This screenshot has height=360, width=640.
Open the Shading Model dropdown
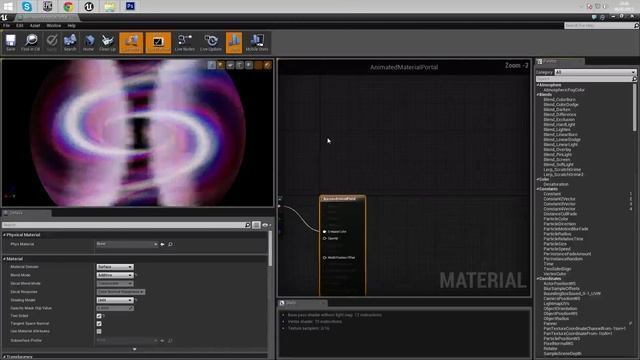tap(115, 300)
